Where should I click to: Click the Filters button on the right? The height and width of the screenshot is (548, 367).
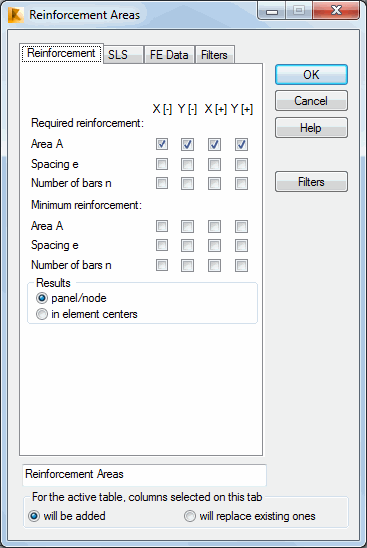311,182
